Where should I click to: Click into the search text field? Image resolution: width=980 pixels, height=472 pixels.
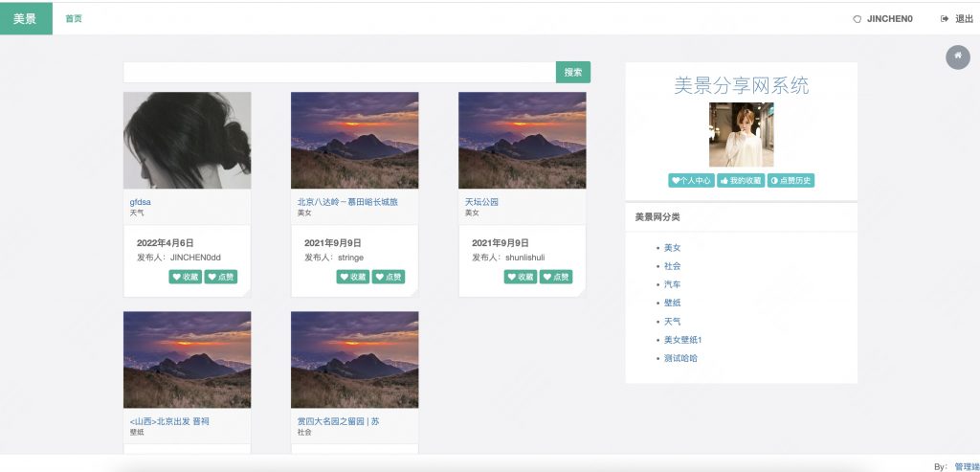340,73
